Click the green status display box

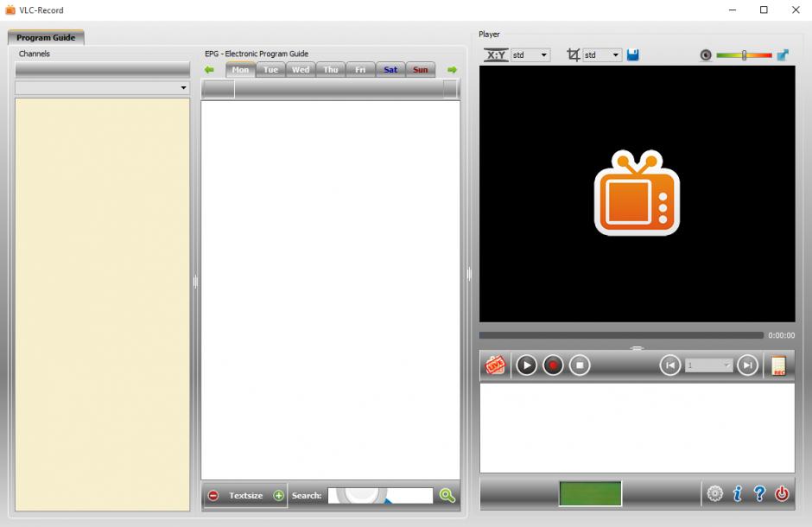590,493
